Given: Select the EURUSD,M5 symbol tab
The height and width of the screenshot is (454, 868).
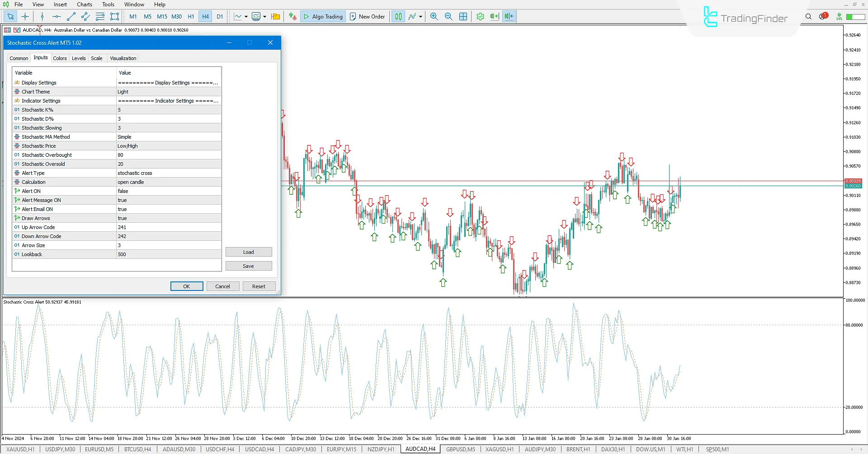Looking at the screenshot, I should coord(99,449).
